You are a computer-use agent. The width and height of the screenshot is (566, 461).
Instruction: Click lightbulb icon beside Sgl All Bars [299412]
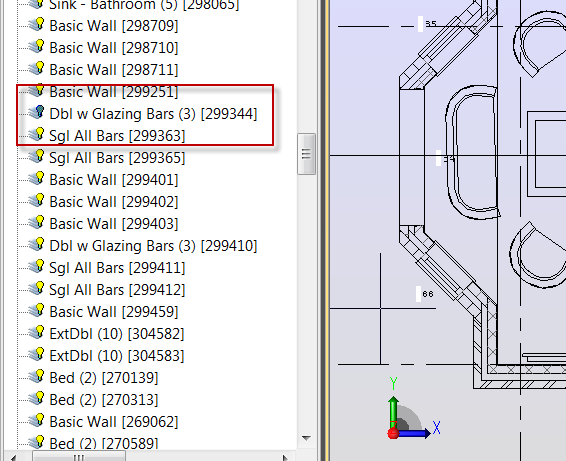pyautogui.click(x=37, y=288)
